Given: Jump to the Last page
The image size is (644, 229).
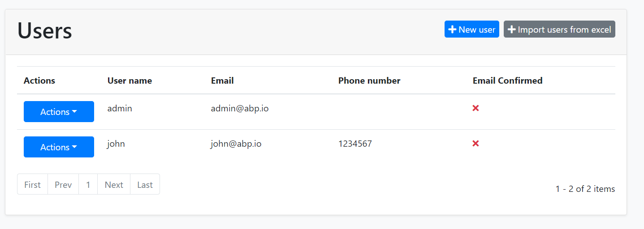Looking at the screenshot, I should [145, 185].
